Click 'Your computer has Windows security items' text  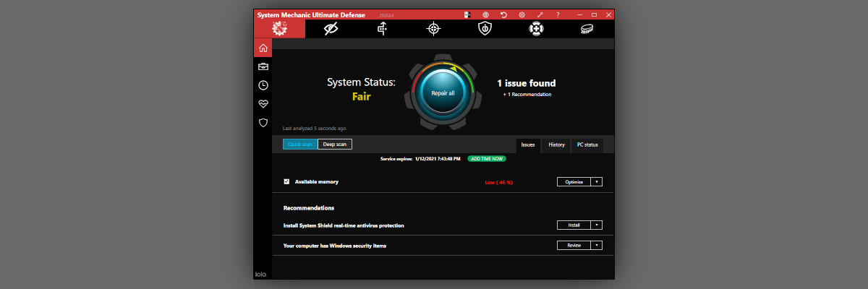(335, 246)
